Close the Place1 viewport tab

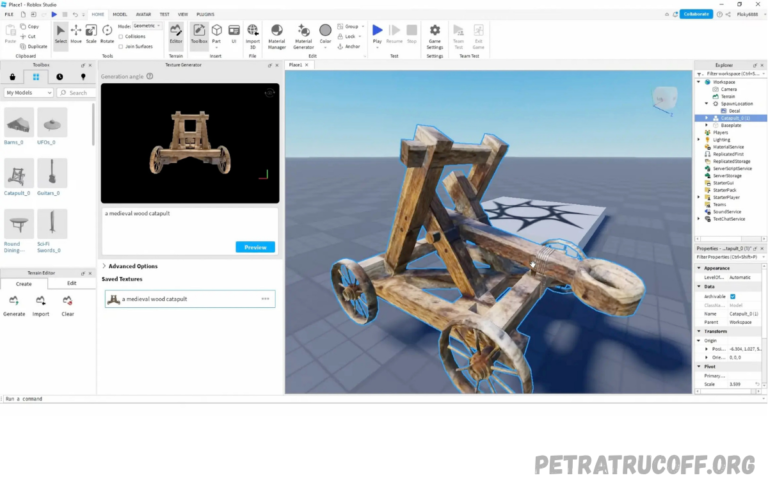tap(307, 65)
